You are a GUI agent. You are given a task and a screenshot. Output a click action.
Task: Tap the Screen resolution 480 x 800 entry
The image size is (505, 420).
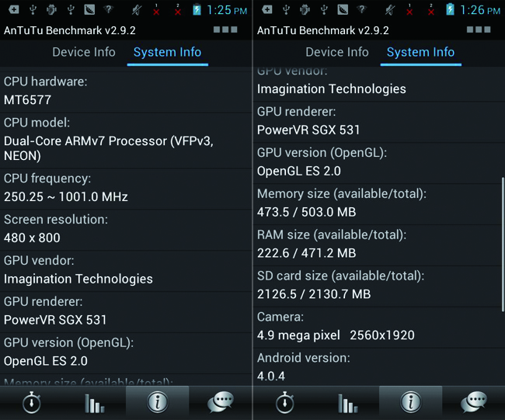coord(124,229)
